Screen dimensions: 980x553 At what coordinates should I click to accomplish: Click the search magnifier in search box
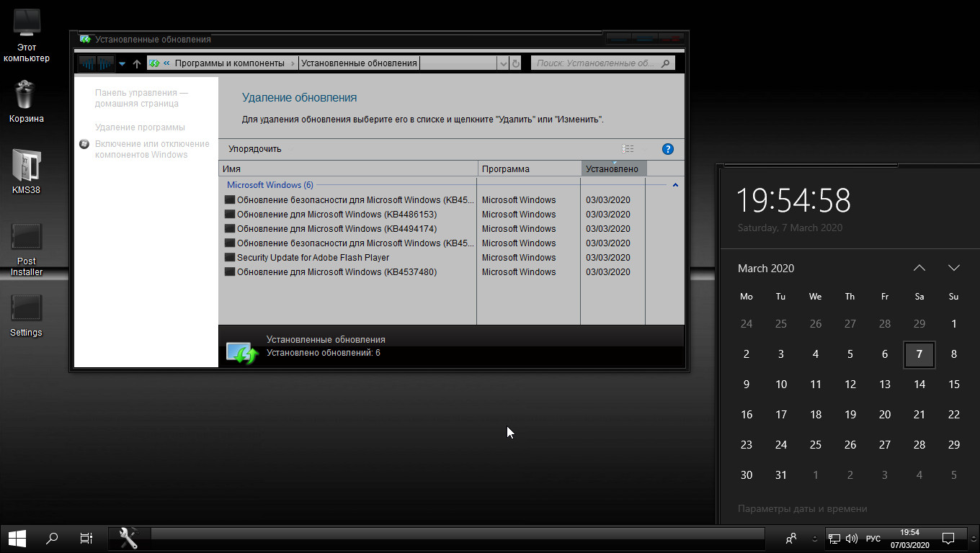point(665,63)
